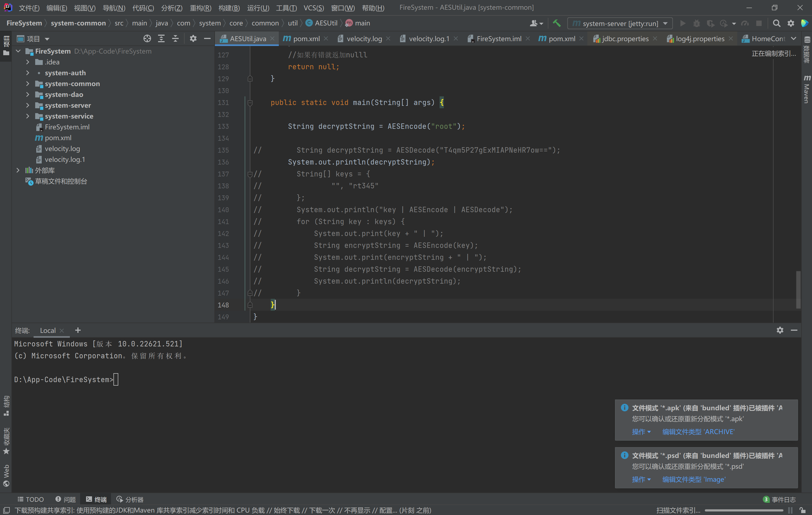812x515 pixels.
Task: Click the user account icon in toolbar
Action: (x=536, y=23)
